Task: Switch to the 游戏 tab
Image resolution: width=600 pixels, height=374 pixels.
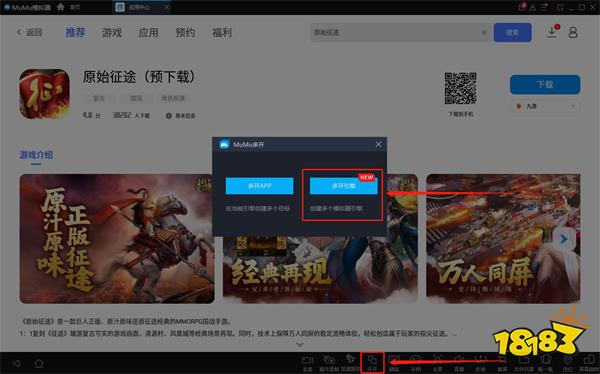Action: (x=112, y=33)
